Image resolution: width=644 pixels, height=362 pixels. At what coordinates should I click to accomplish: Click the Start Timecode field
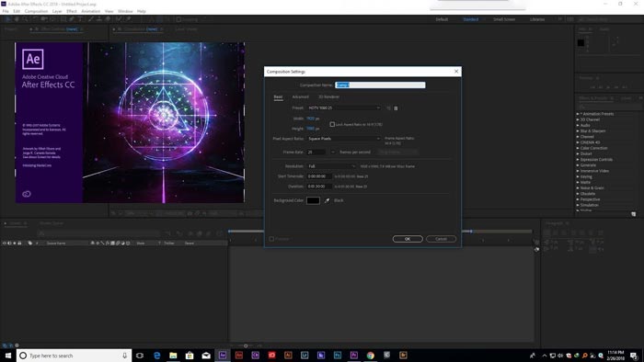point(319,176)
